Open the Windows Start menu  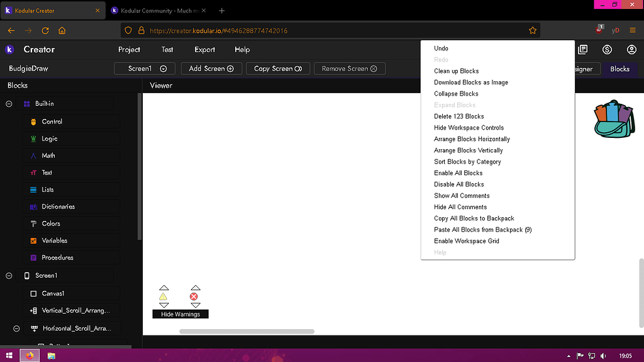coord(9,356)
